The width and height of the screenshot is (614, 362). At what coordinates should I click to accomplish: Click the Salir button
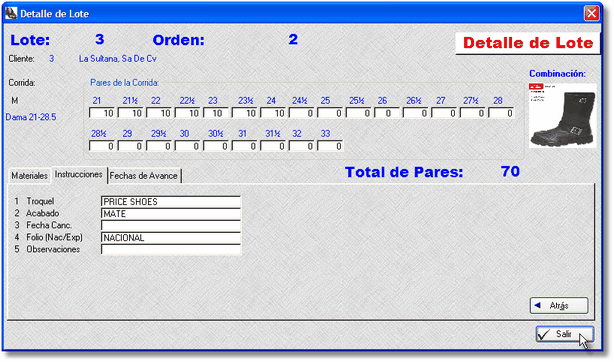(x=565, y=334)
